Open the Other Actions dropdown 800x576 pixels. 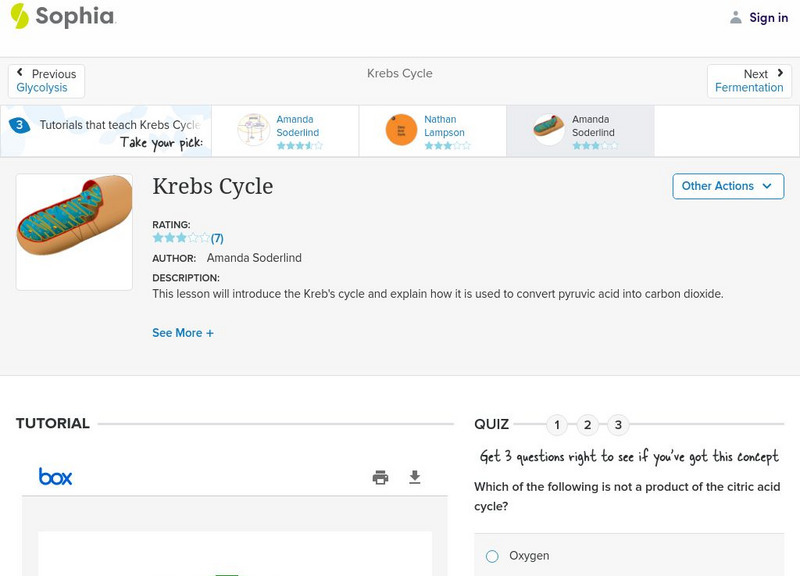[727, 186]
